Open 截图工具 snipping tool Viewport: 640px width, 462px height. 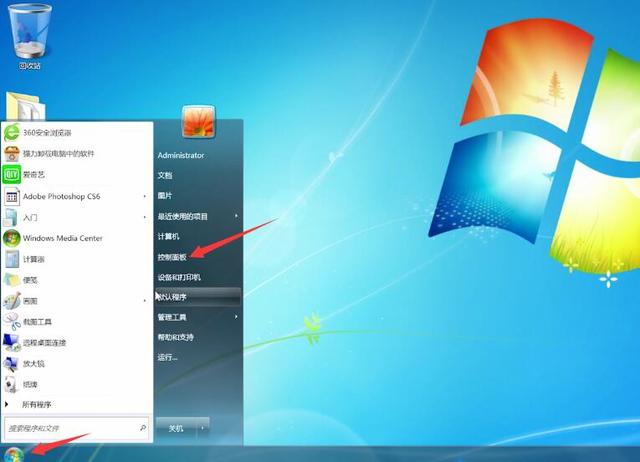coord(38,321)
